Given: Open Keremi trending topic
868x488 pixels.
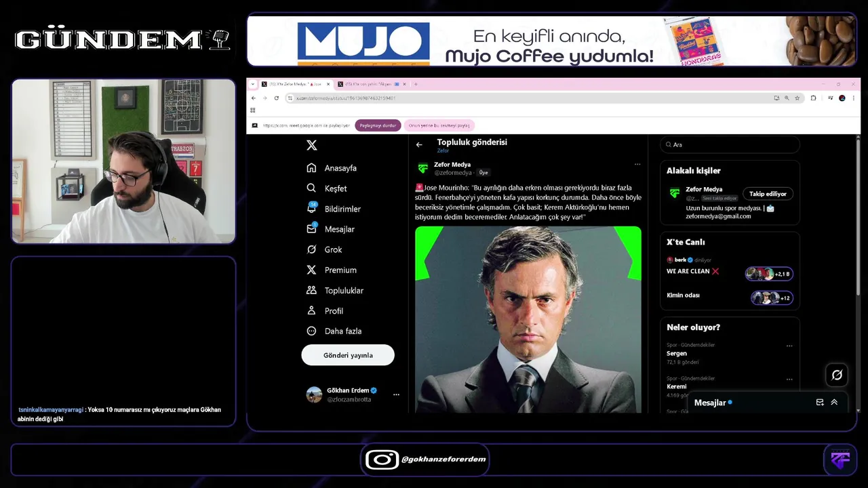Looking at the screenshot, I should coord(677,386).
